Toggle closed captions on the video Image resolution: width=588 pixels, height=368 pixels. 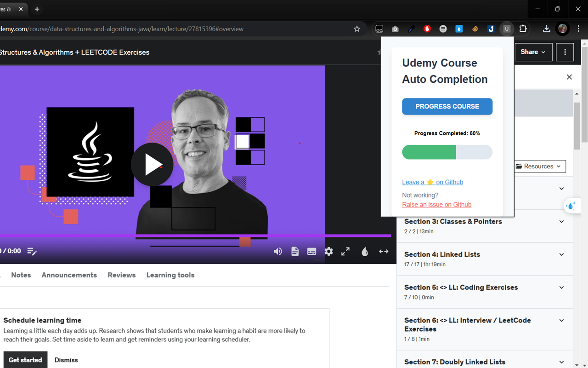(311, 251)
